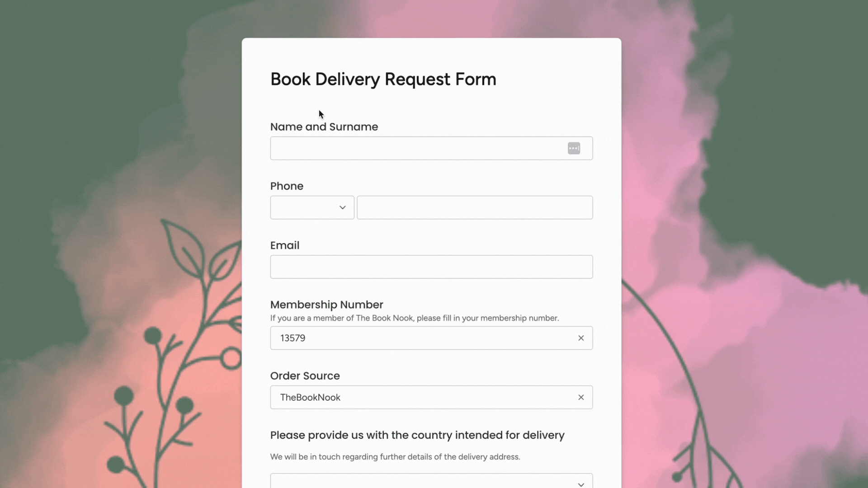Focus the Name and Surname text box
This screenshot has height=488, width=868.
click(x=431, y=148)
